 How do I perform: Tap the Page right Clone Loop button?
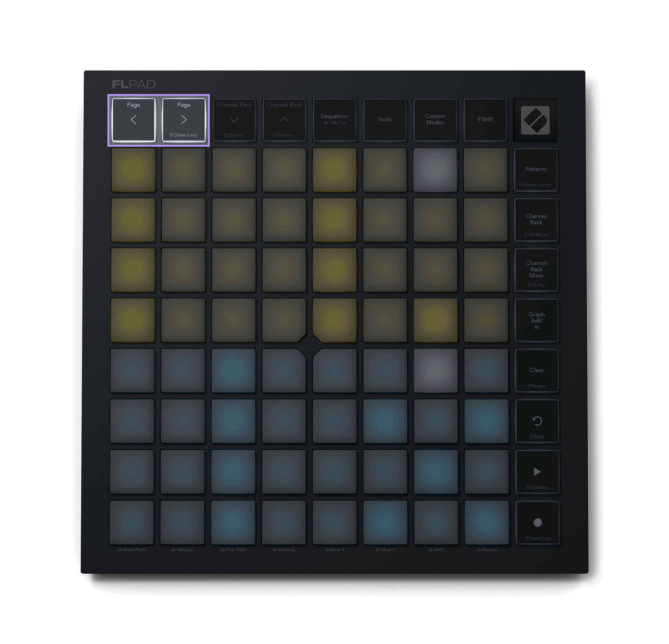click(x=184, y=120)
